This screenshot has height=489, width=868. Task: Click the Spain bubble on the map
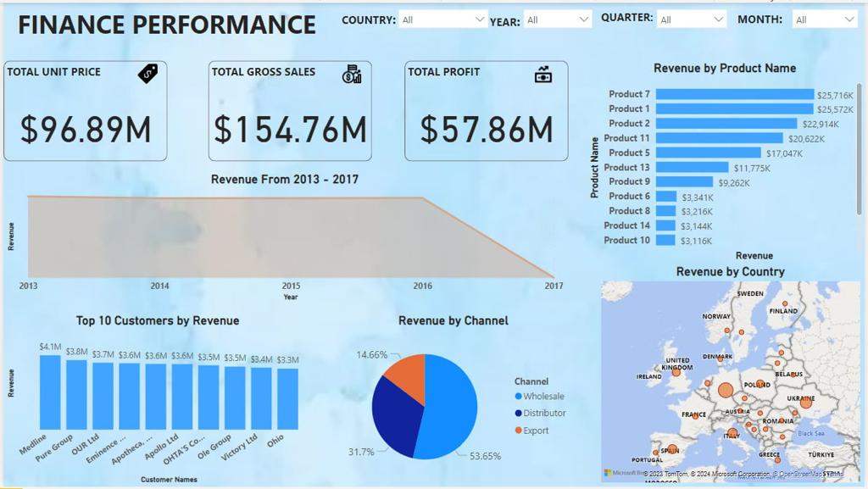coord(672,450)
